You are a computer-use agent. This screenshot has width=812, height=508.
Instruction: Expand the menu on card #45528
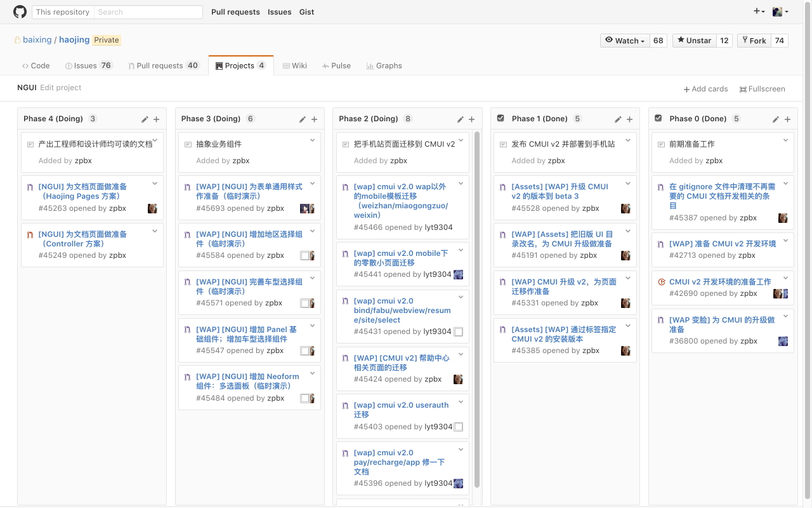(628, 184)
